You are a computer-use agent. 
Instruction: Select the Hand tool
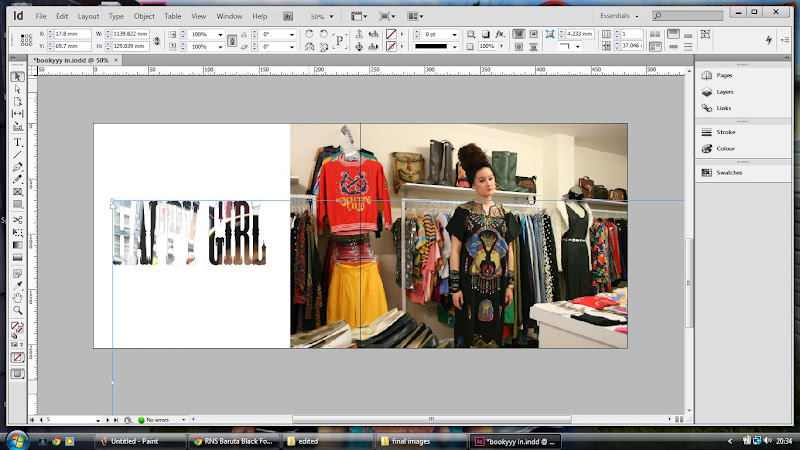click(17, 298)
